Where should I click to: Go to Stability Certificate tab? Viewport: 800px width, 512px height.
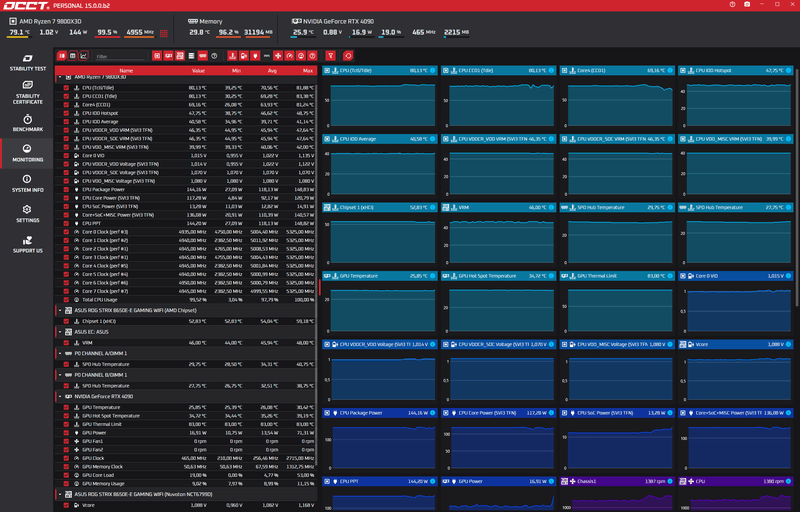coord(27,92)
